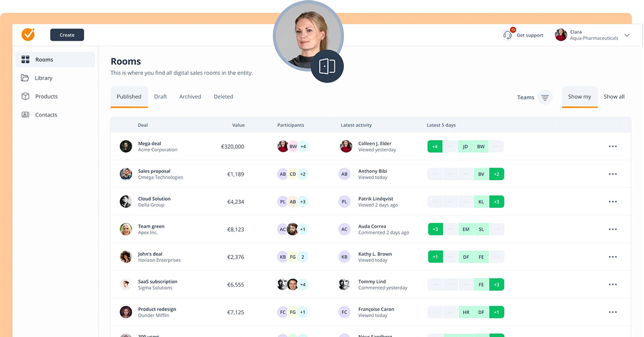The height and width of the screenshot is (337, 644).
Task: Open Get support headset icon
Action: click(507, 35)
